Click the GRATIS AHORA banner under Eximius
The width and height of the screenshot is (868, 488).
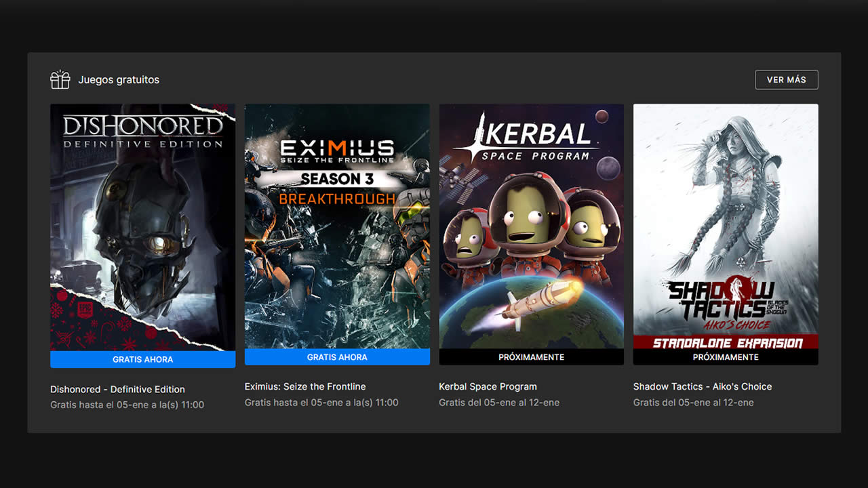click(337, 357)
